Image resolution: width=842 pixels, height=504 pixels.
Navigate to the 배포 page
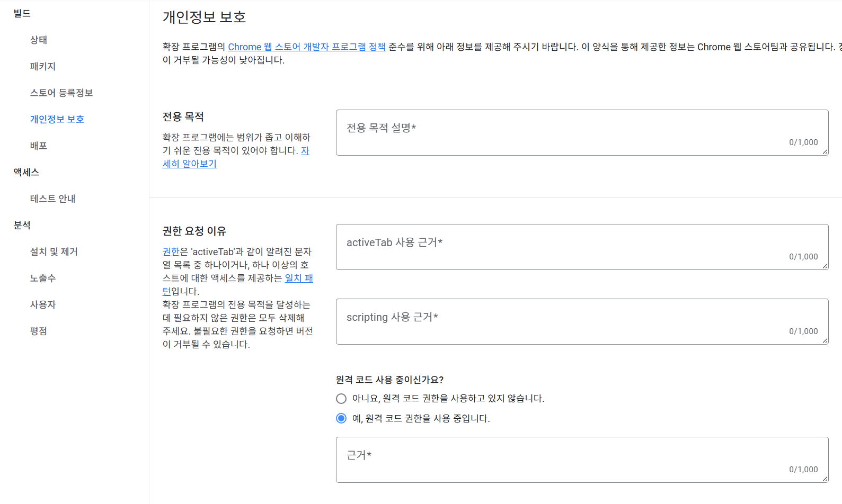(38, 146)
